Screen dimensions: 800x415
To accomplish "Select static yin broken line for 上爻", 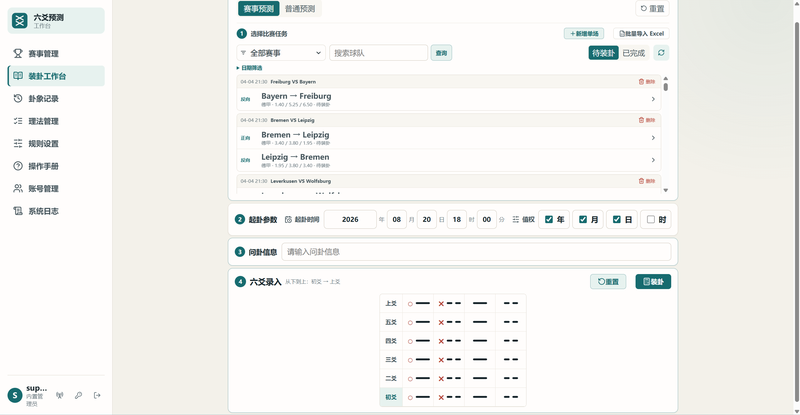I will point(511,303).
